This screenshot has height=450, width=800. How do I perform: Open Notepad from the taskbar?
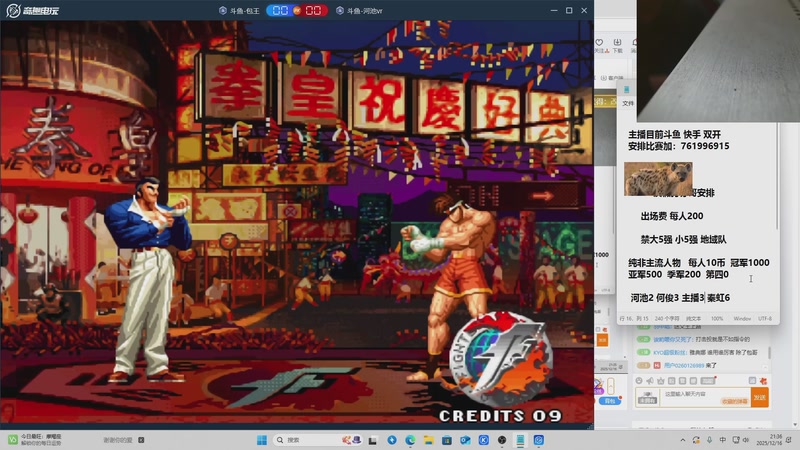coord(520,440)
